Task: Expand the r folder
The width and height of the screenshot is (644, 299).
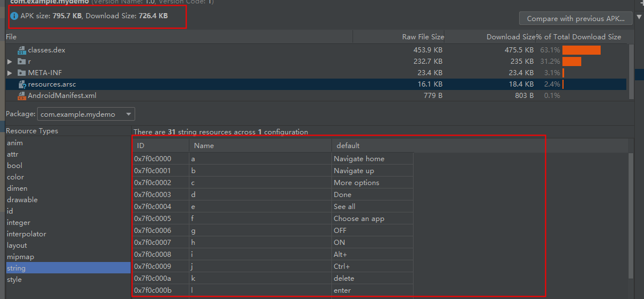Action: pos(10,62)
